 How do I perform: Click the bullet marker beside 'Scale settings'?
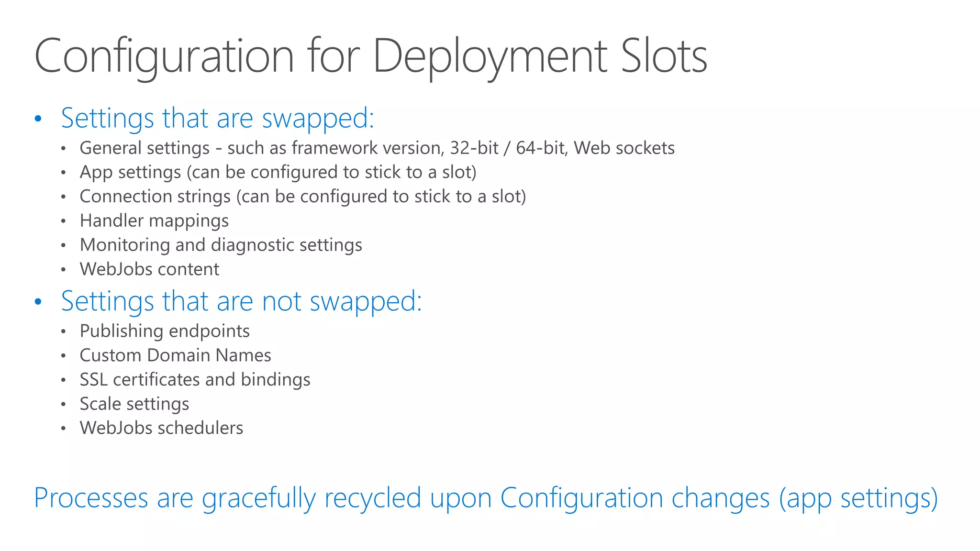click(x=63, y=405)
